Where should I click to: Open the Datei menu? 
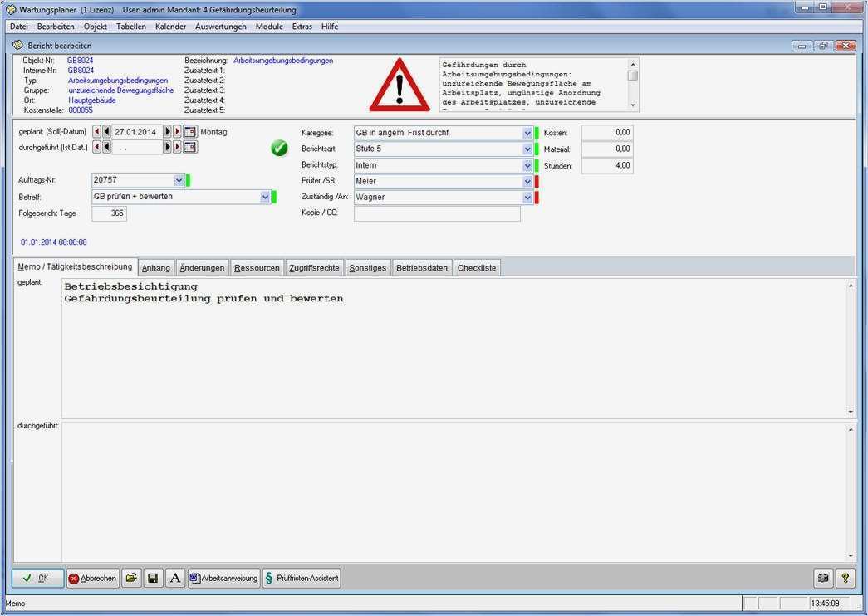pyautogui.click(x=19, y=26)
